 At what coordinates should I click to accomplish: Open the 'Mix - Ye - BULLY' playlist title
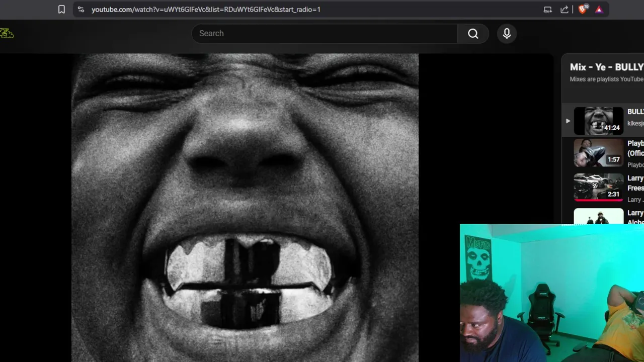[x=607, y=67]
